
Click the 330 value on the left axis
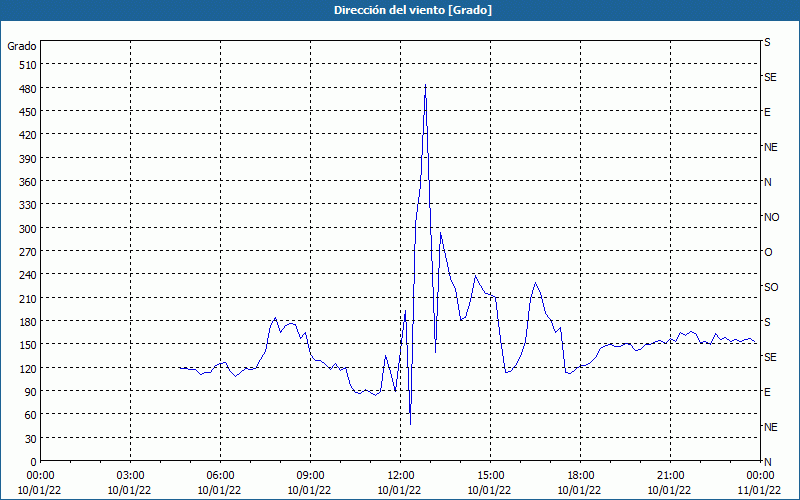(x=27, y=205)
